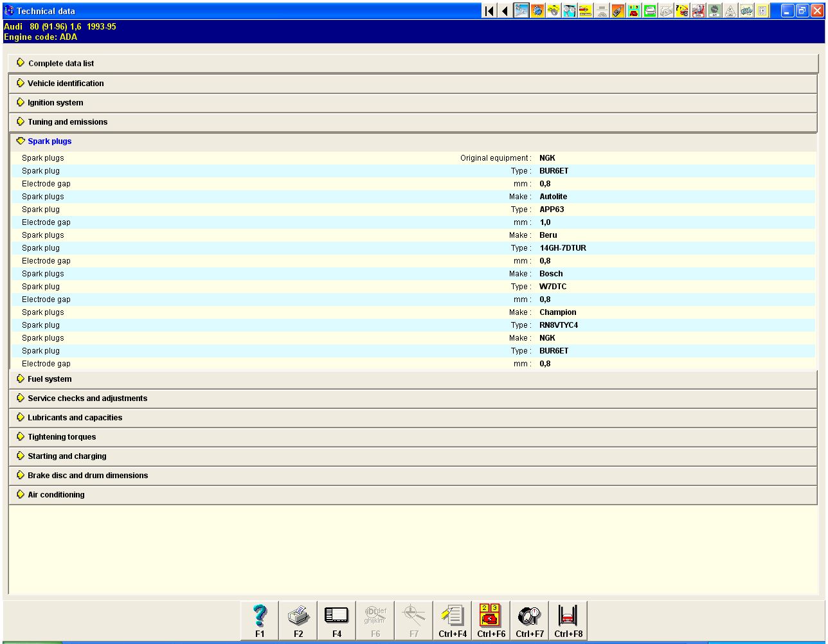
Task: Click the plug type '14GH-7DTUR'
Action: click(562, 248)
